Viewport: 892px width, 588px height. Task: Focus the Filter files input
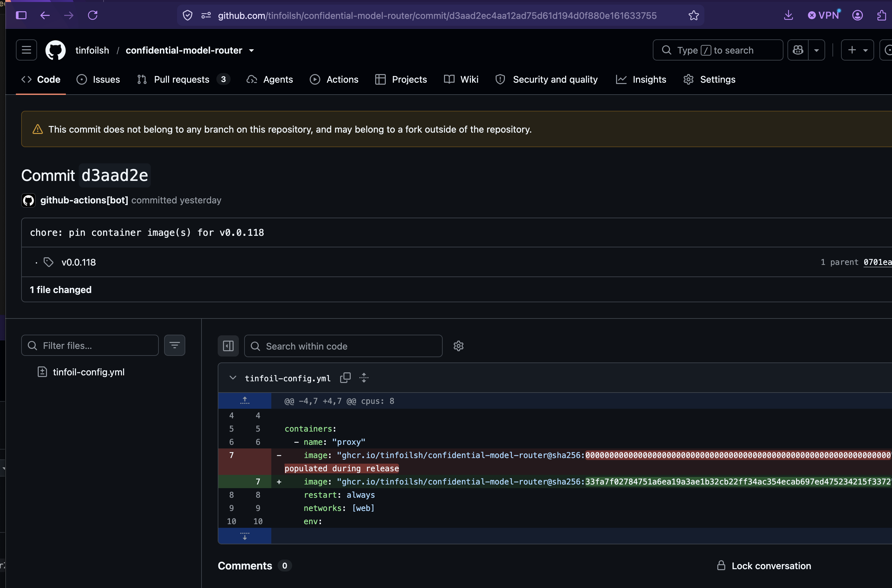pos(90,345)
